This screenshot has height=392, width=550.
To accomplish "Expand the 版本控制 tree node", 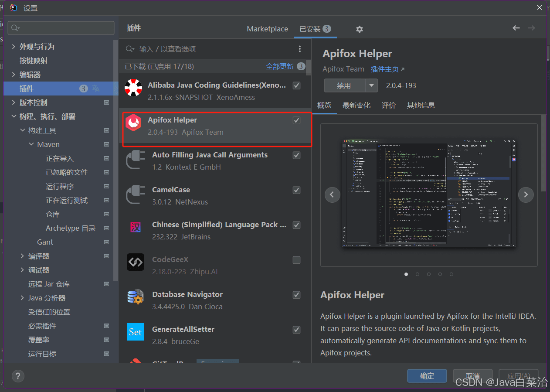I will [14, 102].
